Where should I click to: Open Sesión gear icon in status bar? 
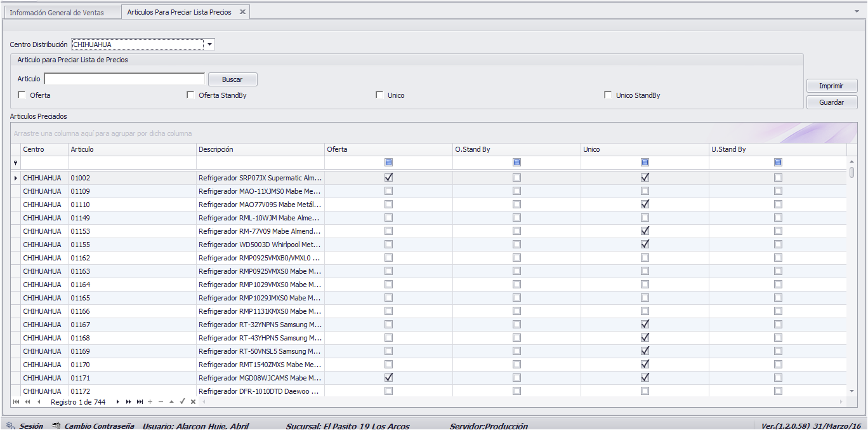(x=11, y=426)
